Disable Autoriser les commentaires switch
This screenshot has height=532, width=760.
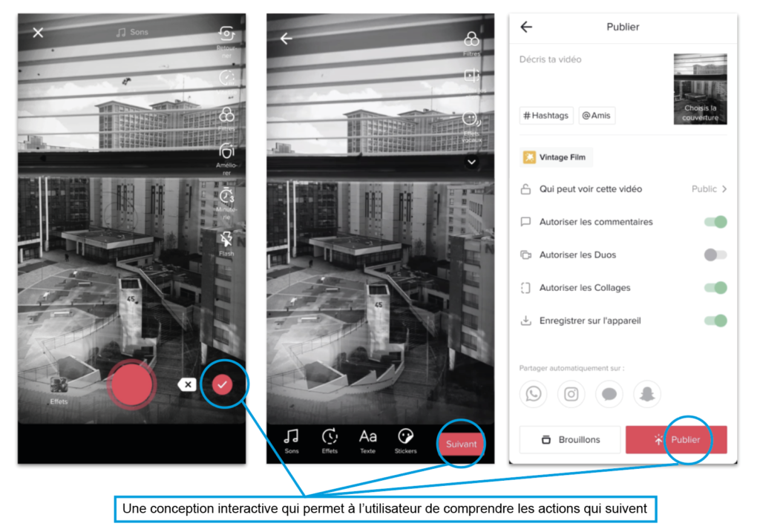(x=715, y=222)
